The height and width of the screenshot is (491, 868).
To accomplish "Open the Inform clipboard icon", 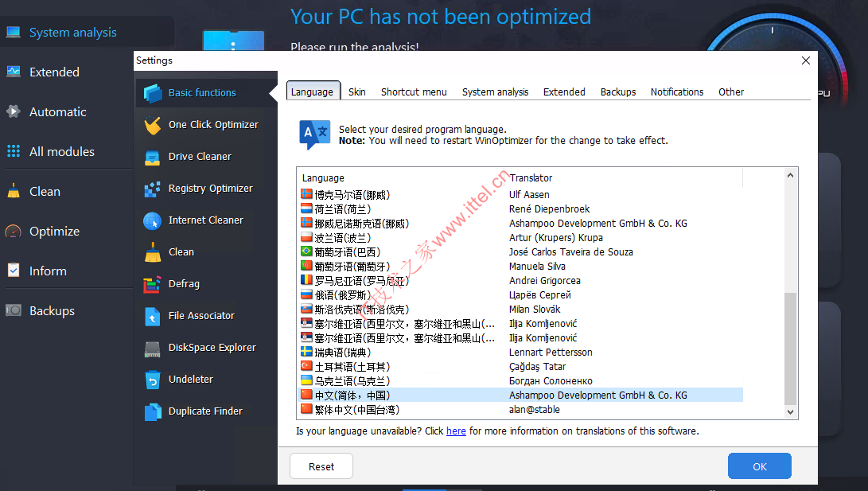I will tap(14, 271).
